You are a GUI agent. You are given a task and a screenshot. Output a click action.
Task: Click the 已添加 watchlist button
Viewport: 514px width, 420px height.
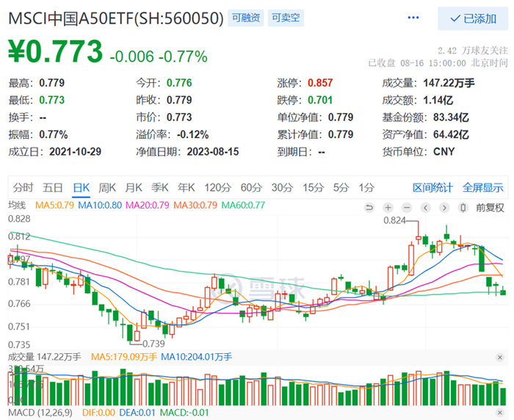click(473, 18)
